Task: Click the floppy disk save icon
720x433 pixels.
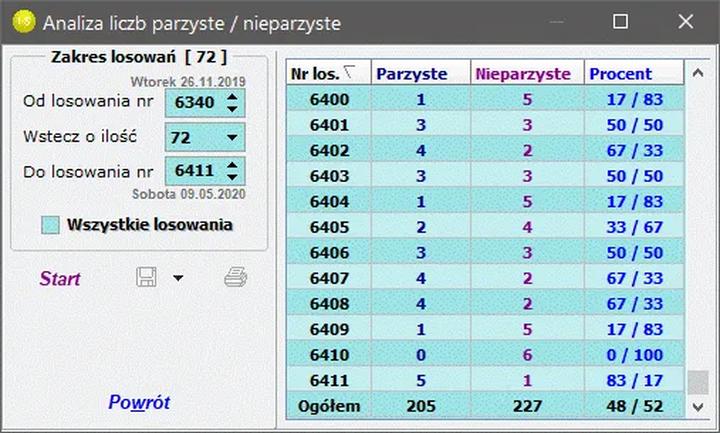Action: click(146, 277)
